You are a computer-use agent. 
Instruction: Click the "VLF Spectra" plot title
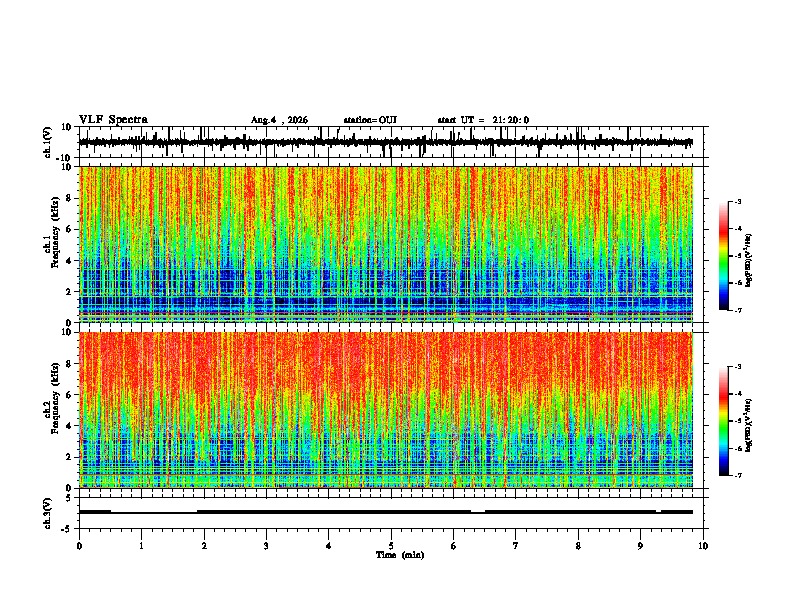(113, 120)
